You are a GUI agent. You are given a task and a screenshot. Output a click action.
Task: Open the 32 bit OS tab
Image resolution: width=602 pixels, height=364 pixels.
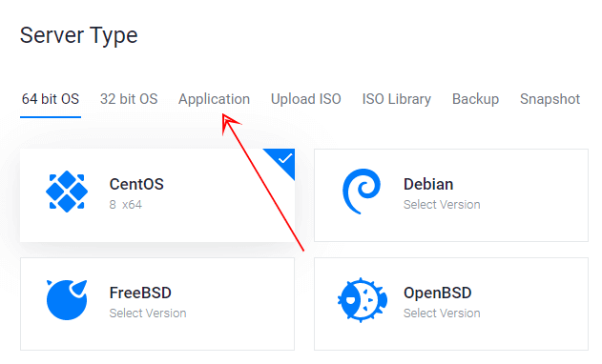129,99
